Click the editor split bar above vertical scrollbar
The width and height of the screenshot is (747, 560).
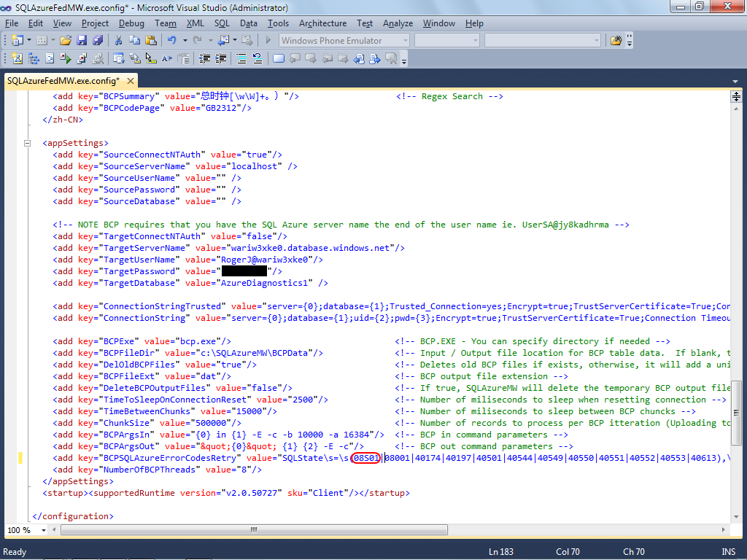click(x=736, y=97)
